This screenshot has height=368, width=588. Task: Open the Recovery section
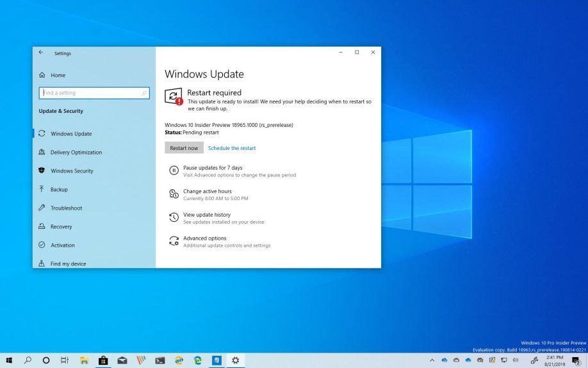pyautogui.click(x=61, y=227)
